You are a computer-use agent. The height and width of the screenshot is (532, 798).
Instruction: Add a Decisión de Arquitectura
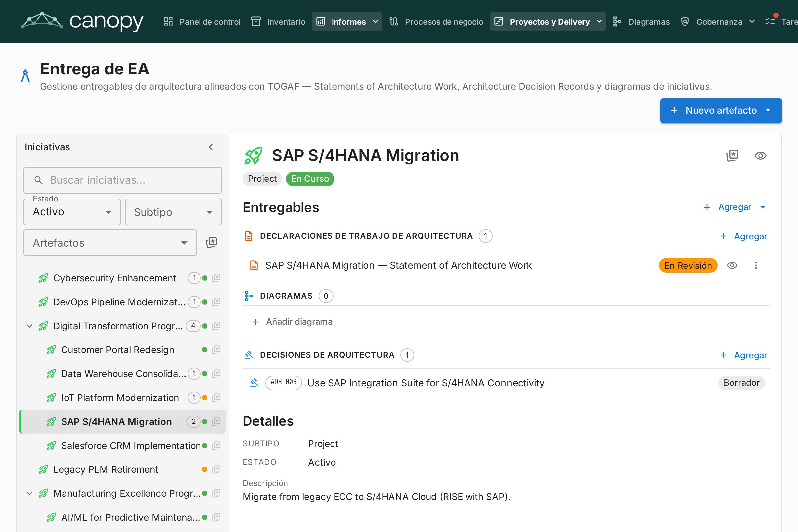click(743, 355)
